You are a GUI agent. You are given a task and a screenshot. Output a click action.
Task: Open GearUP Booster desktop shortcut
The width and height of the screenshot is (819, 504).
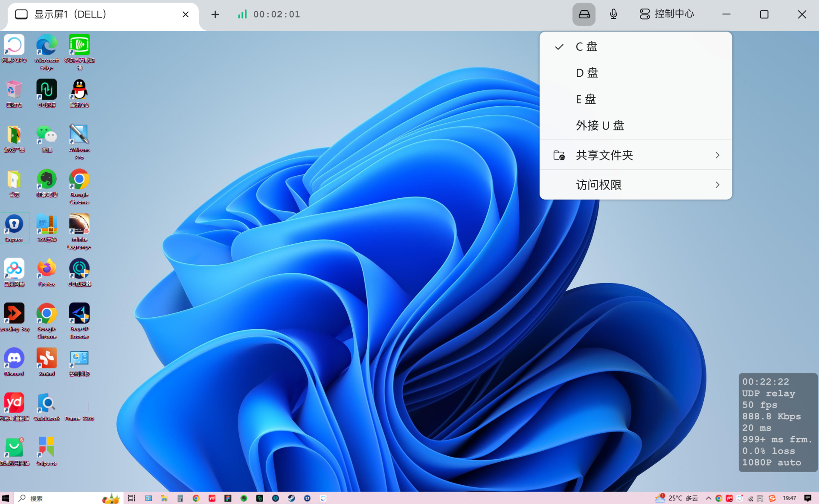click(79, 321)
